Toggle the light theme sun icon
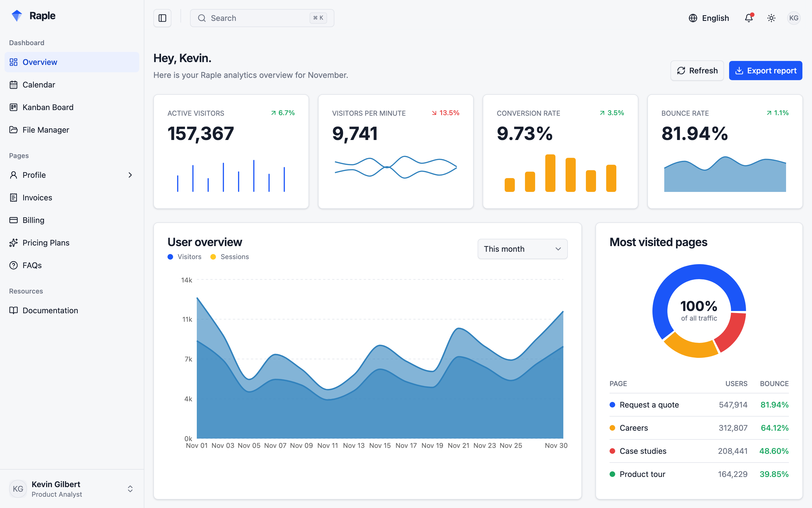Image resolution: width=812 pixels, height=508 pixels. (x=771, y=18)
